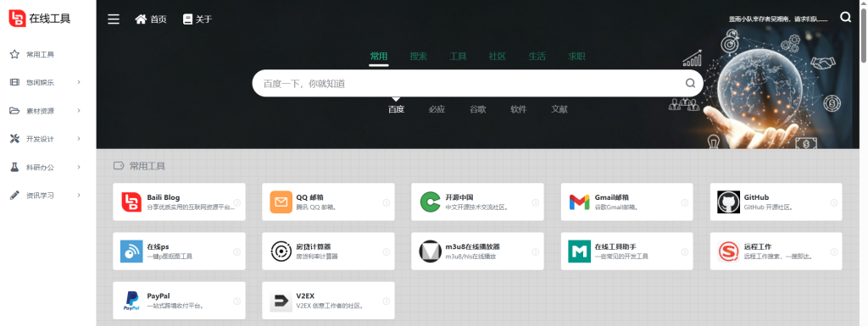Viewport: 868px width, 326px height.
Task: Click the PayPal logo icon
Action: click(131, 301)
